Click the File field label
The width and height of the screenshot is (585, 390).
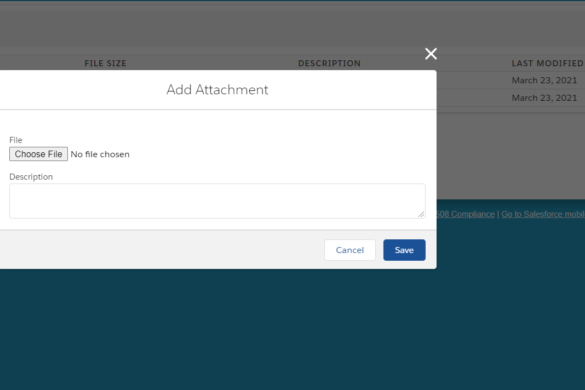(16, 140)
